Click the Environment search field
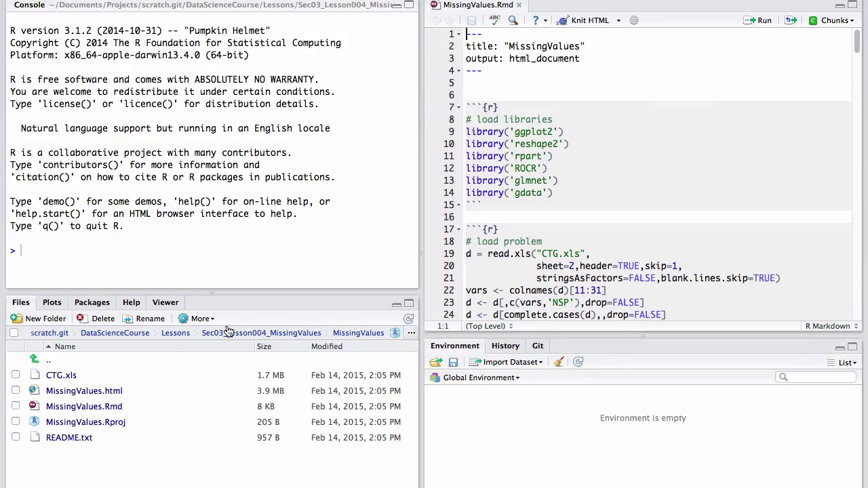Image resolution: width=868 pixels, height=488 pixels. coord(816,378)
